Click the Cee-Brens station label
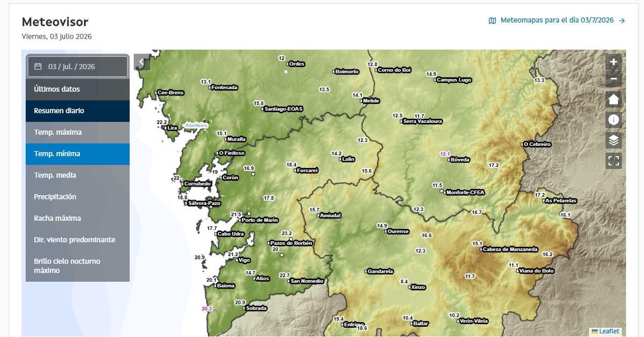644x337 pixels. (171, 92)
